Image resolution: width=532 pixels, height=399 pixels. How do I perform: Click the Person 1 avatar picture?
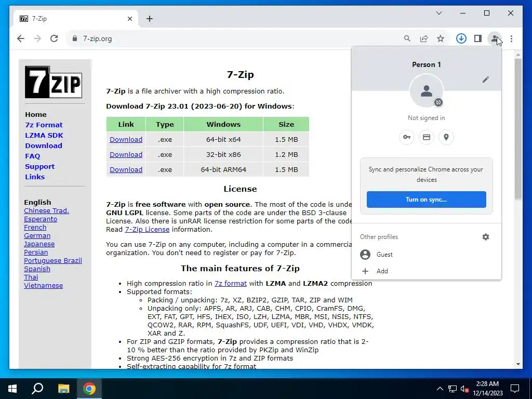point(427,91)
